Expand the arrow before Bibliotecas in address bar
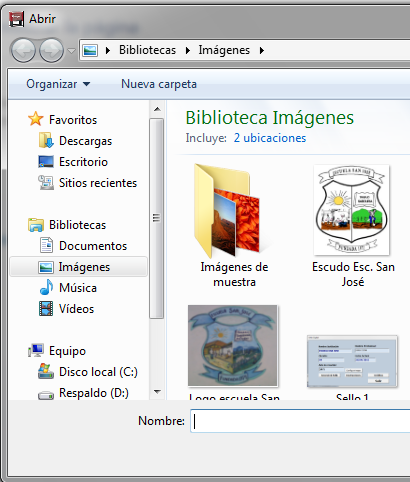The image size is (410, 482). [108, 50]
